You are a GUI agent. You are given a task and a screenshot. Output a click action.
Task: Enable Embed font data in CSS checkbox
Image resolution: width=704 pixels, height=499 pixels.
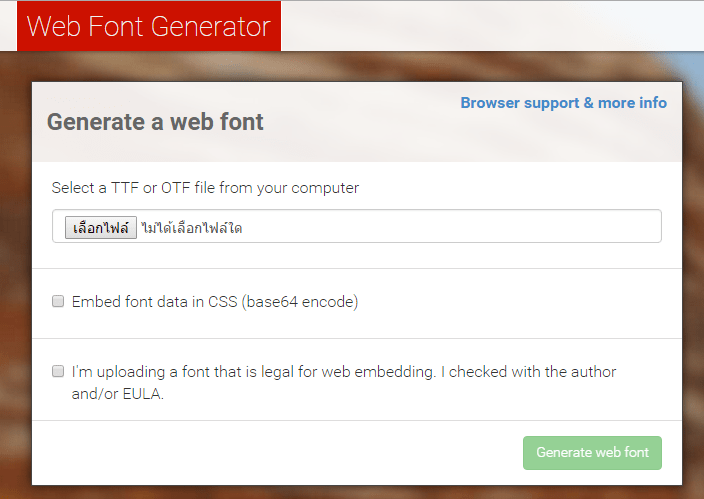pyautogui.click(x=58, y=301)
